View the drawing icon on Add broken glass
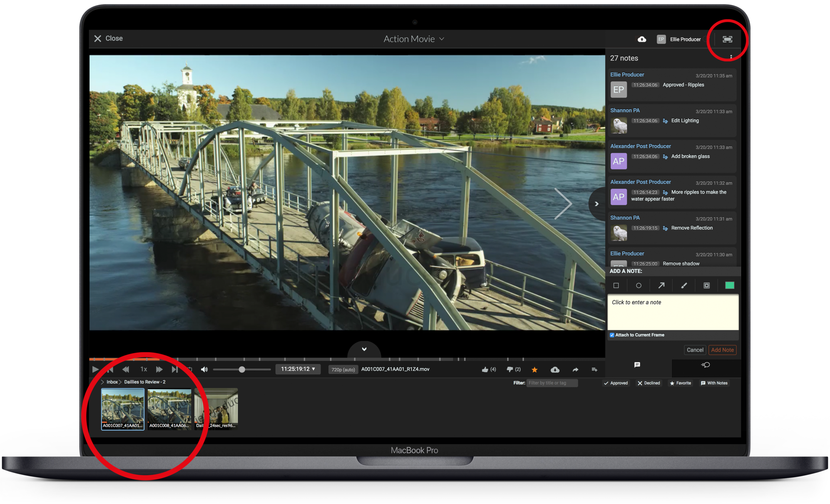Screen dimensions: 830x504 click(665, 157)
